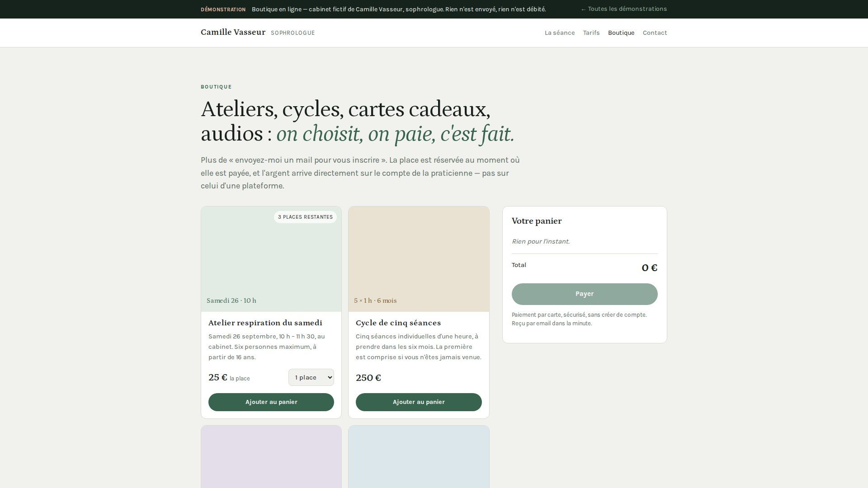Screen dimensions: 868x488
Task: Go to the Tarifs page
Action: point(591,33)
